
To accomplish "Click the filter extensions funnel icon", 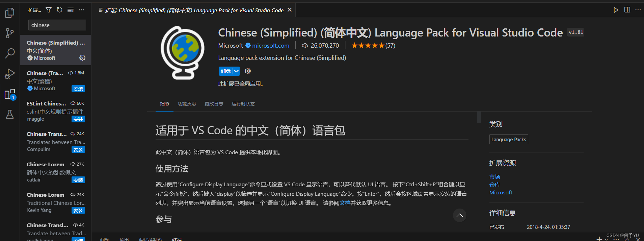I will click(49, 10).
